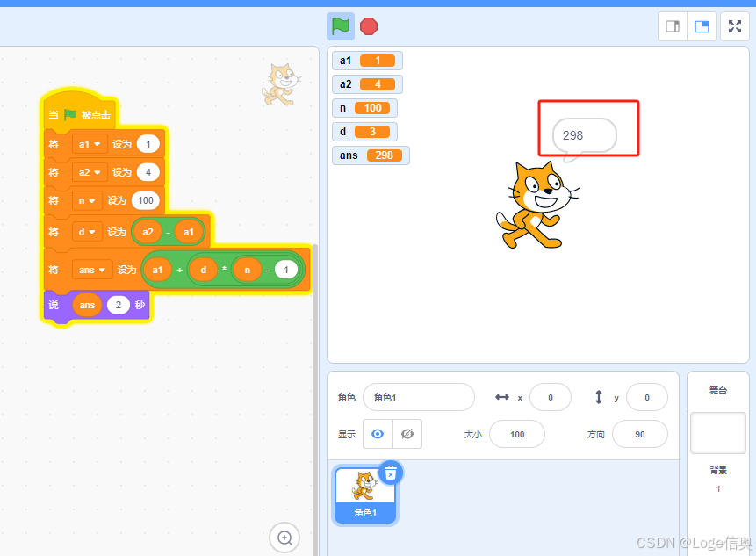The width and height of the screenshot is (756, 556).
Task: Click the n stage variable monitor
Action: [x=364, y=107]
